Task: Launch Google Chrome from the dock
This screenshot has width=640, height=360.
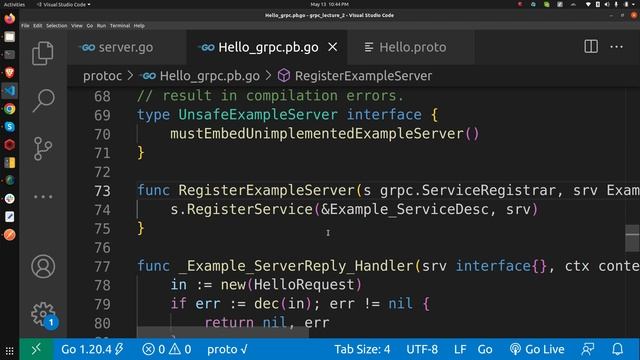Action: pos(10,109)
